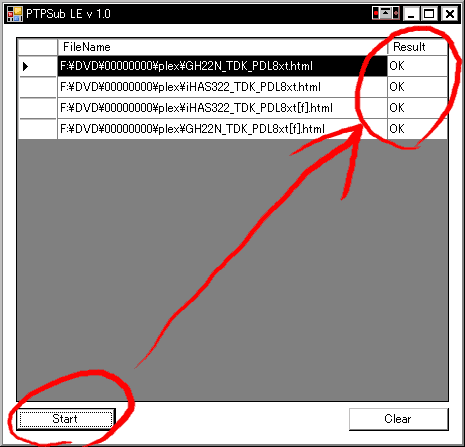This screenshot has height=447, width=465.
Task: Click the Start button
Action: [x=66, y=419]
